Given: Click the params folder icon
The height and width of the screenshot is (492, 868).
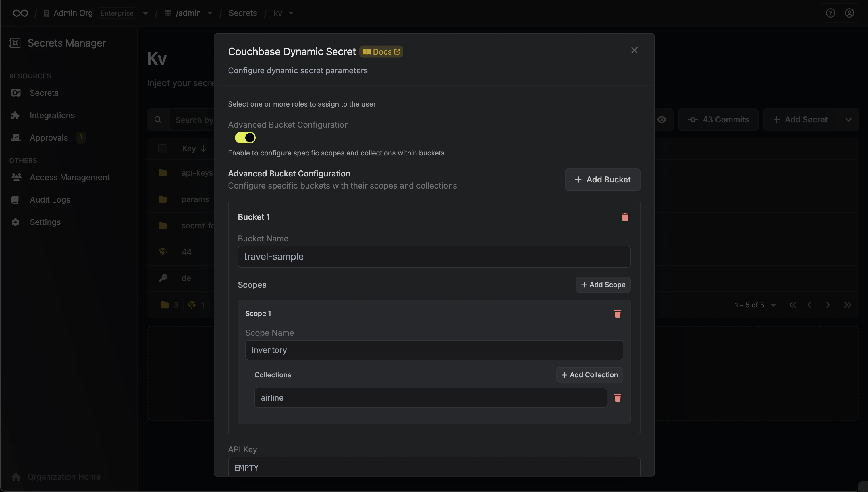Looking at the screenshot, I should coord(163,199).
